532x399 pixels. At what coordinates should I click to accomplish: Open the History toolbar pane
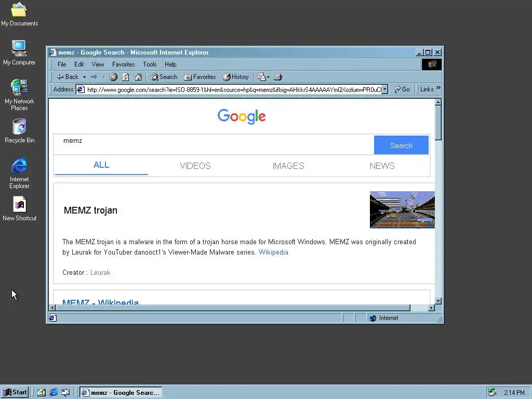click(x=236, y=77)
